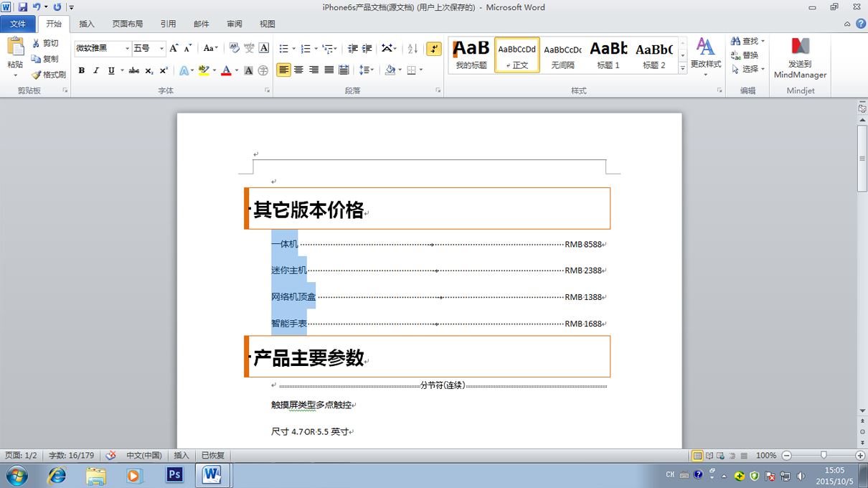The image size is (868, 488).
Task: Open 更改样式 change styles
Action: pos(706,57)
